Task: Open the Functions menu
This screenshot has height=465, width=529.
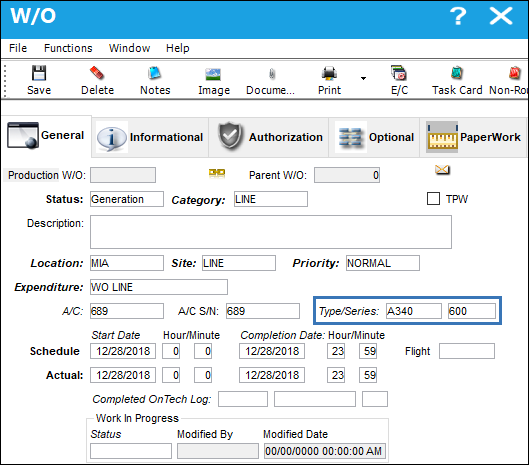Action: [x=68, y=48]
